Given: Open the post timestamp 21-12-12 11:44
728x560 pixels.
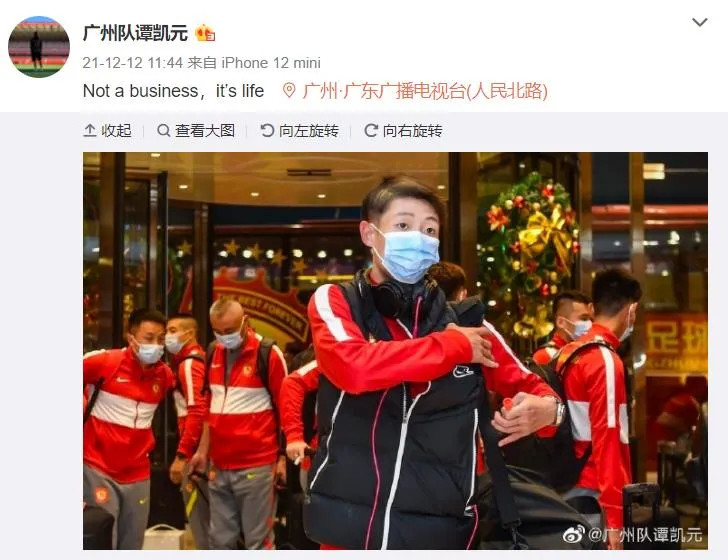Looking at the screenshot, I should pos(133,63).
